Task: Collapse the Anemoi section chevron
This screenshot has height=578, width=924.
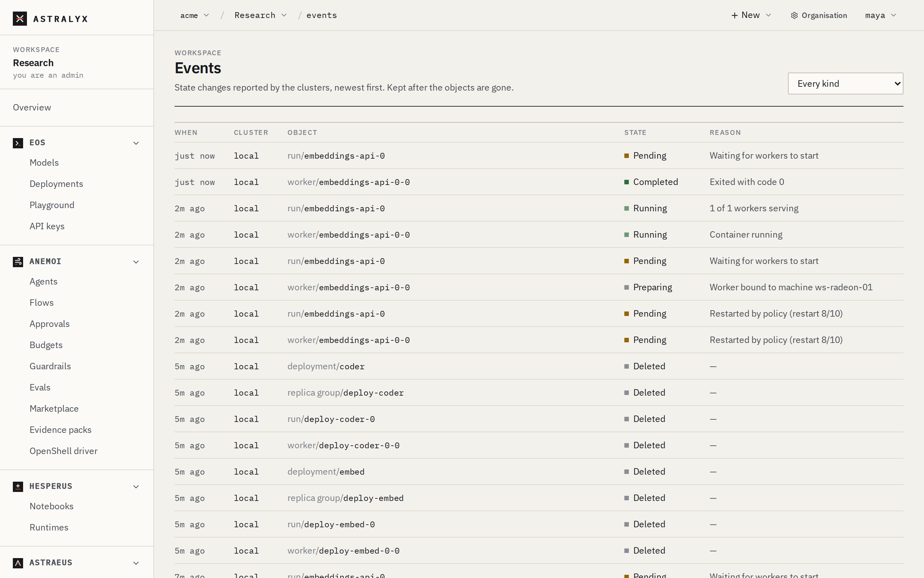Action: [136, 262]
